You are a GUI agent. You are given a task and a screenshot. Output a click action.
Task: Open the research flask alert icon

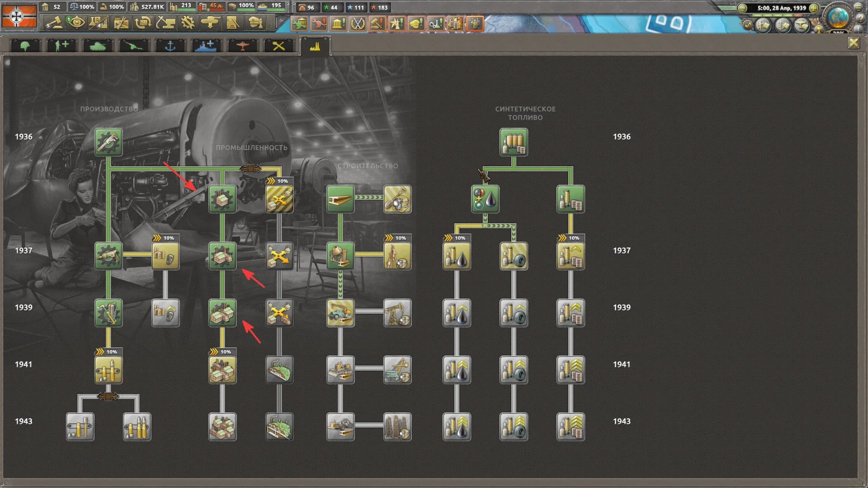436,23
